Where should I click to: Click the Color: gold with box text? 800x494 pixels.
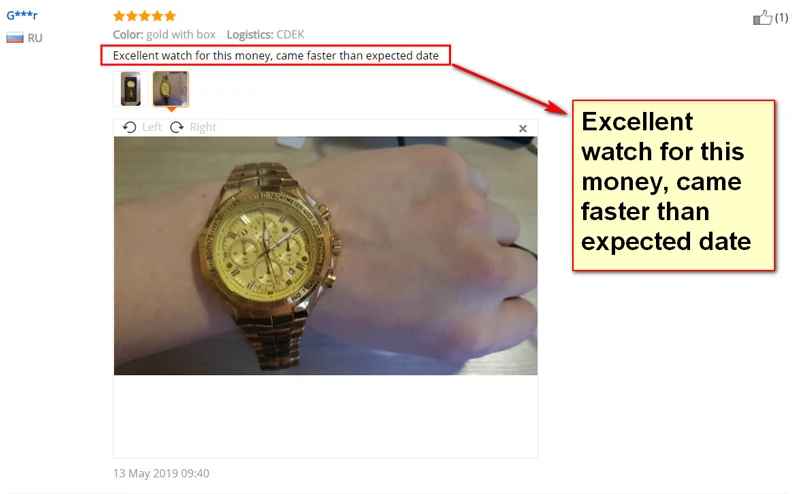click(x=164, y=35)
